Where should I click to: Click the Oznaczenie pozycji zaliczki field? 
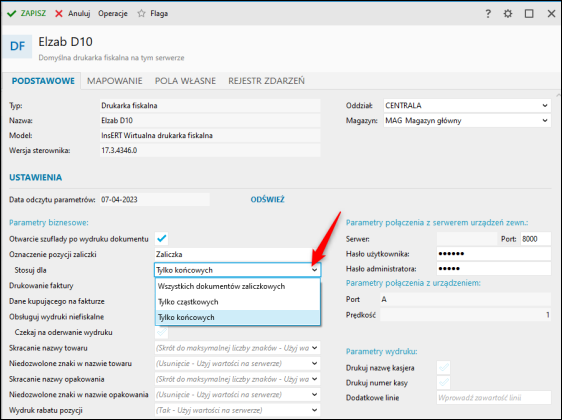click(237, 254)
